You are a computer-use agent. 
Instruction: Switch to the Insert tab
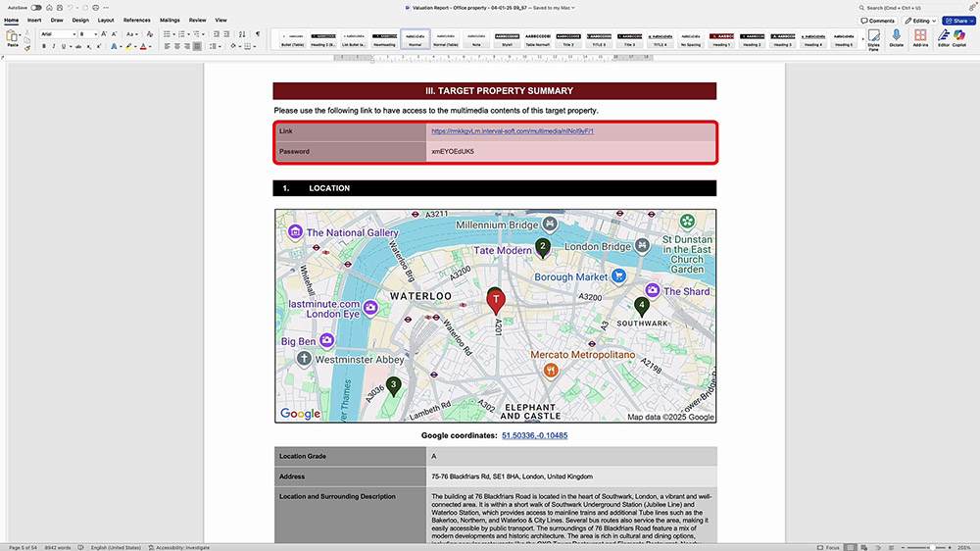(x=34, y=20)
